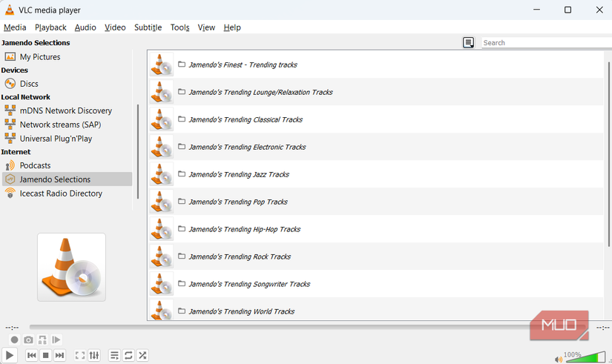Change playlist view mode icon
Viewport: 612px width, 364px height.
coord(468,42)
